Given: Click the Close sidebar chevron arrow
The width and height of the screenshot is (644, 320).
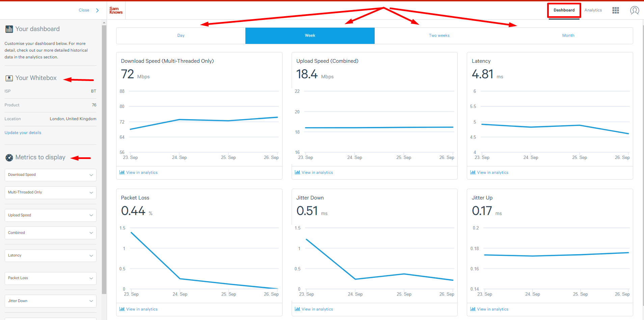Looking at the screenshot, I should 97,10.
